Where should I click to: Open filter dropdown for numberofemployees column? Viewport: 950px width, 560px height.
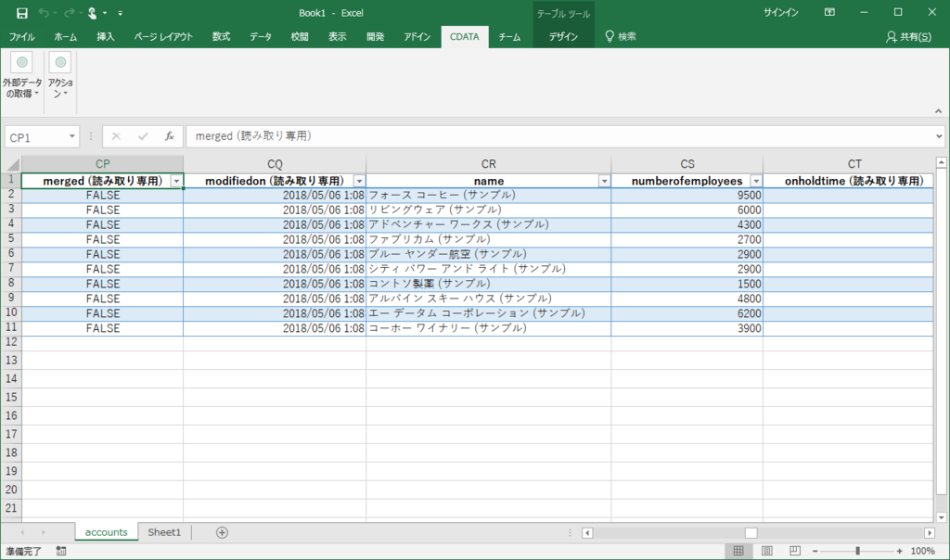point(756,181)
